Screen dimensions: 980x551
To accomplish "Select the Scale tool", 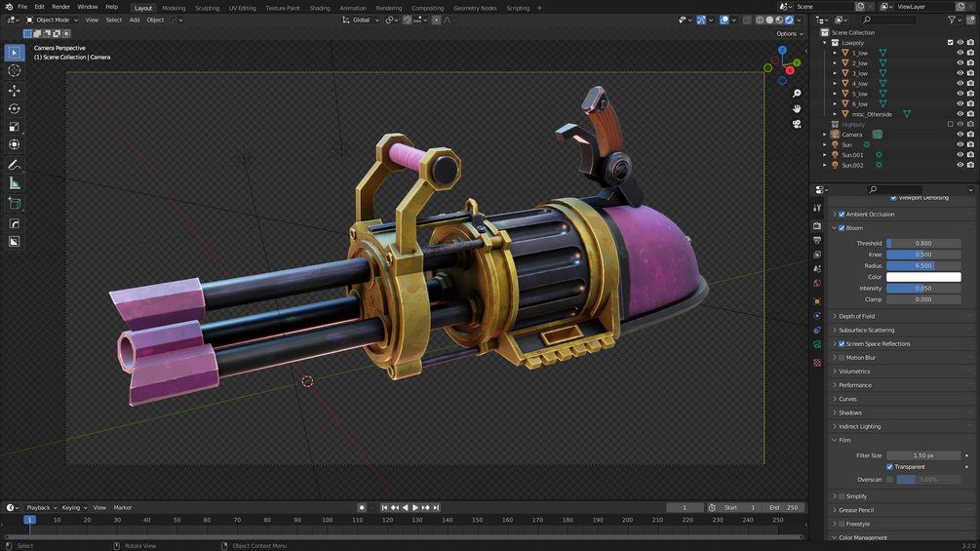I will (x=15, y=127).
